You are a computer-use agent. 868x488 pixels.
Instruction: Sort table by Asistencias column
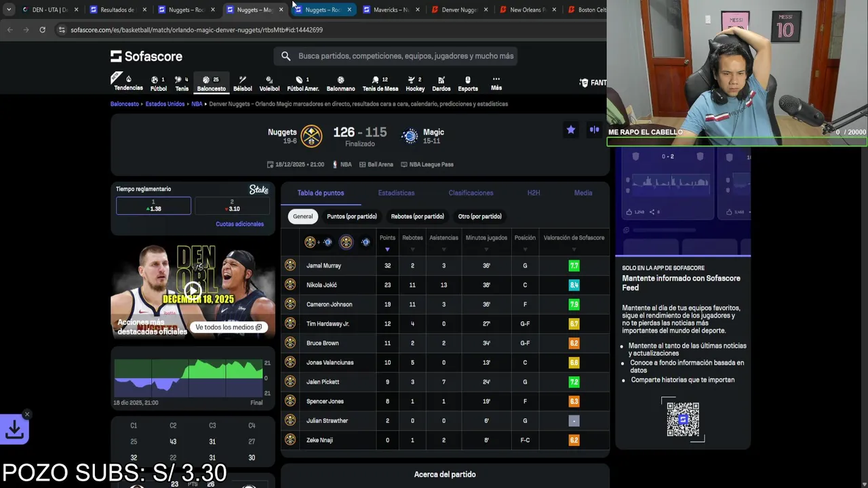click(443, 242)
